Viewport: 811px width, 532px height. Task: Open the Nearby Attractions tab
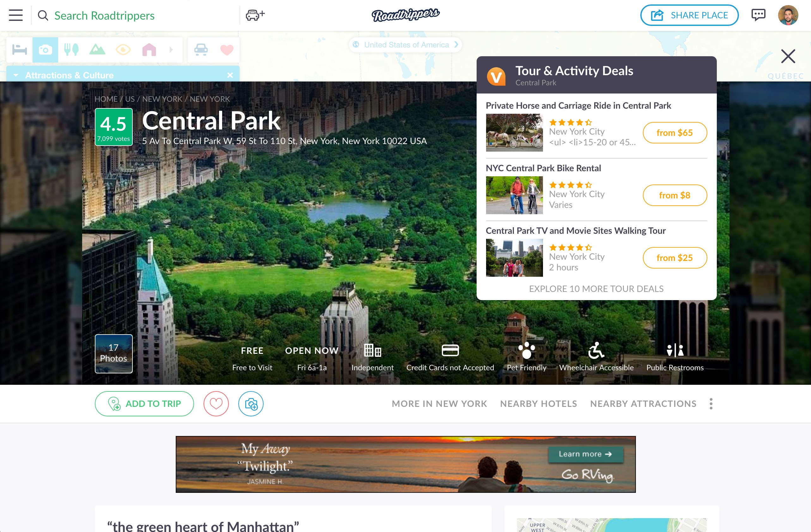[643, 404]
